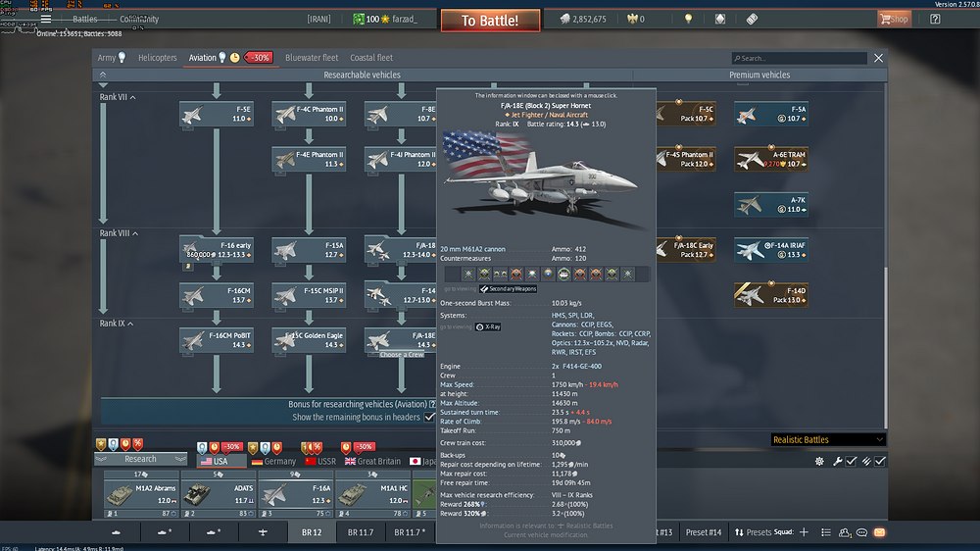980x551 pixels.
Task: Add squad member with plus icon
Action: coord(804,532)
